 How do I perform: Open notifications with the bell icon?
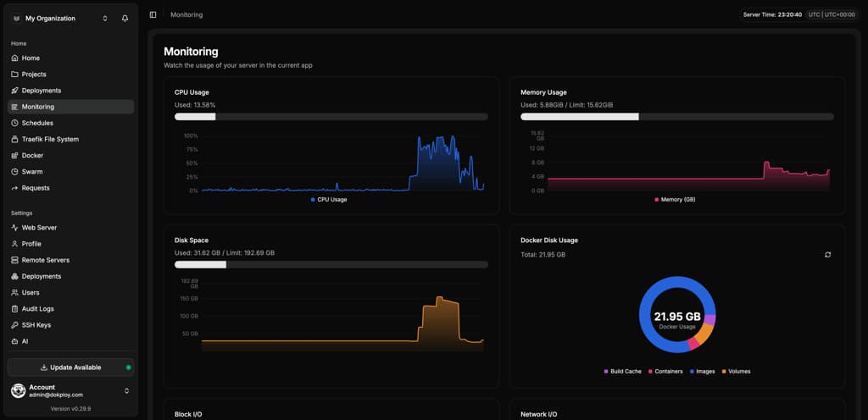click(x=125, y=19)
